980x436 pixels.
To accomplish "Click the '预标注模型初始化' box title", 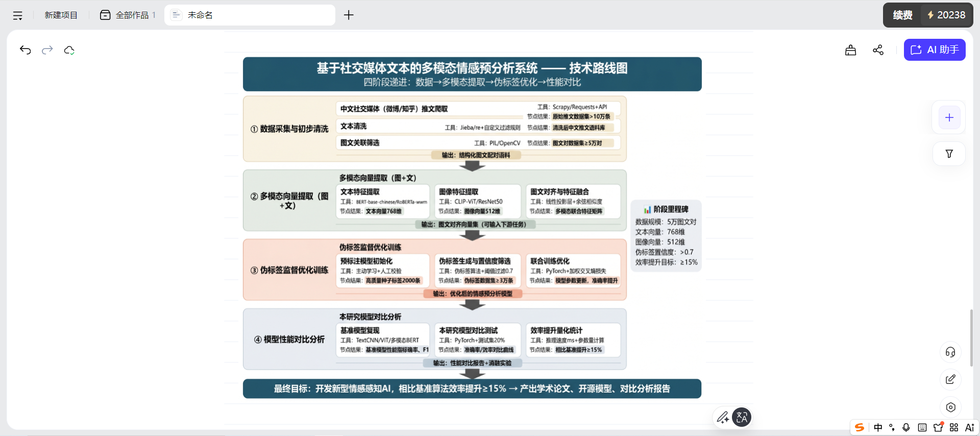I will pyautogui.click(x=366, y=261).
